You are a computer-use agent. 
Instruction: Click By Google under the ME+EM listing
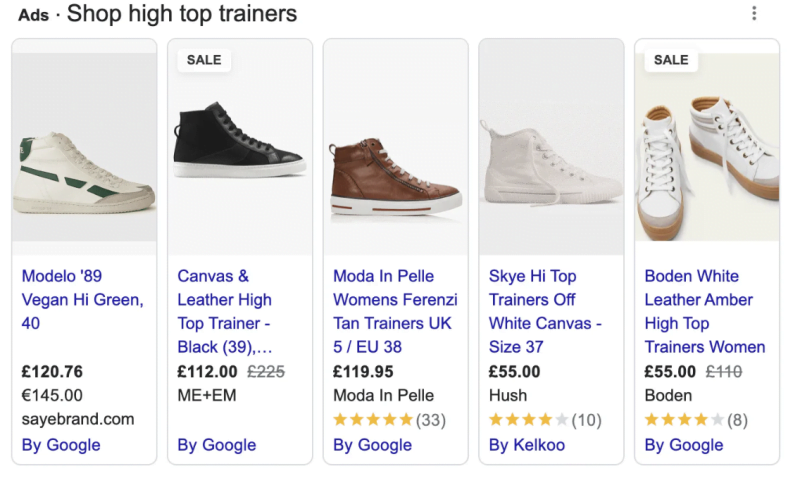tap(217, 445)
